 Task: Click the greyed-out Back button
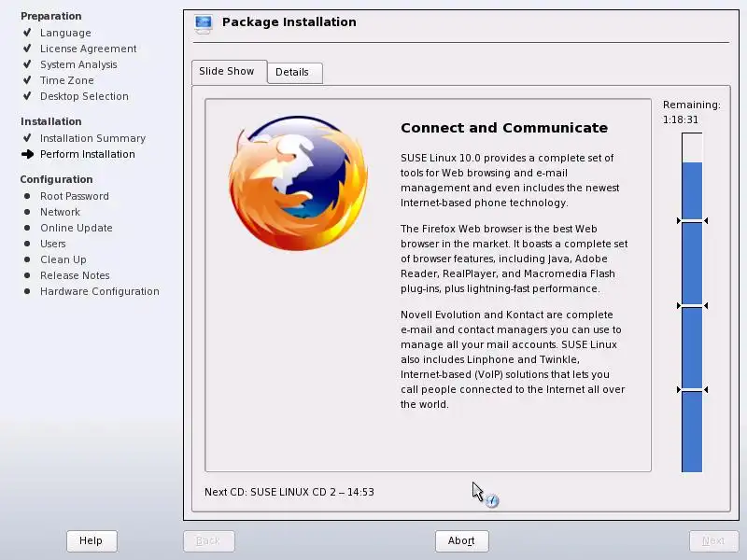pos(208,541)
